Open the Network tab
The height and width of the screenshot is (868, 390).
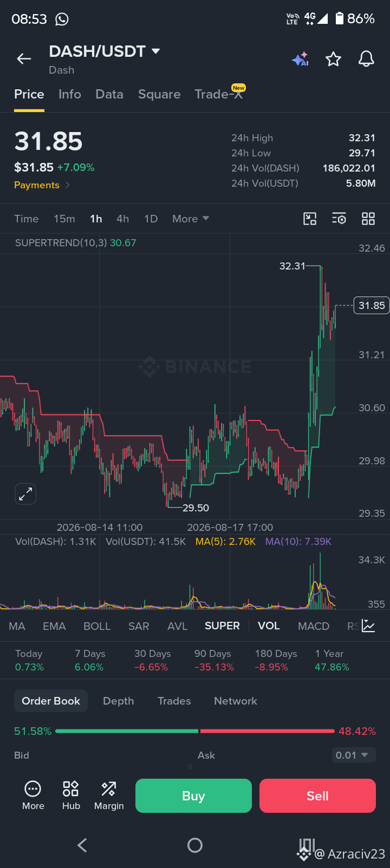pos(236,701)
